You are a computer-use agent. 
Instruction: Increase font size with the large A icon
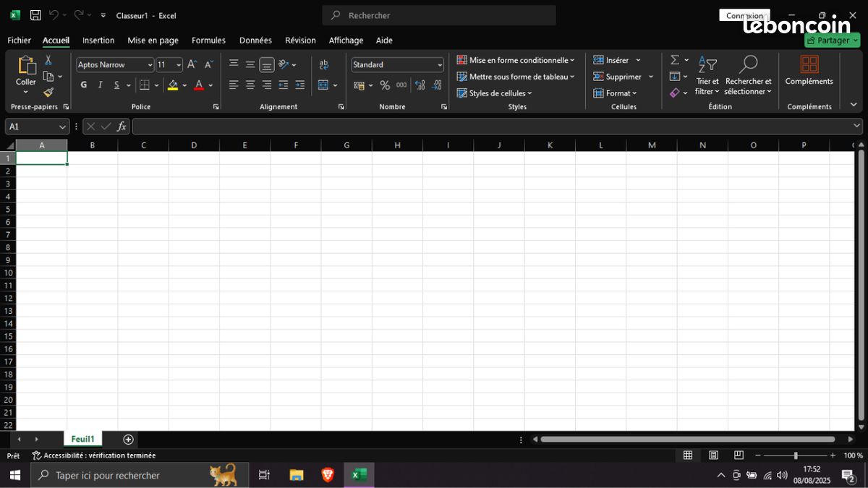click(192, 65)
